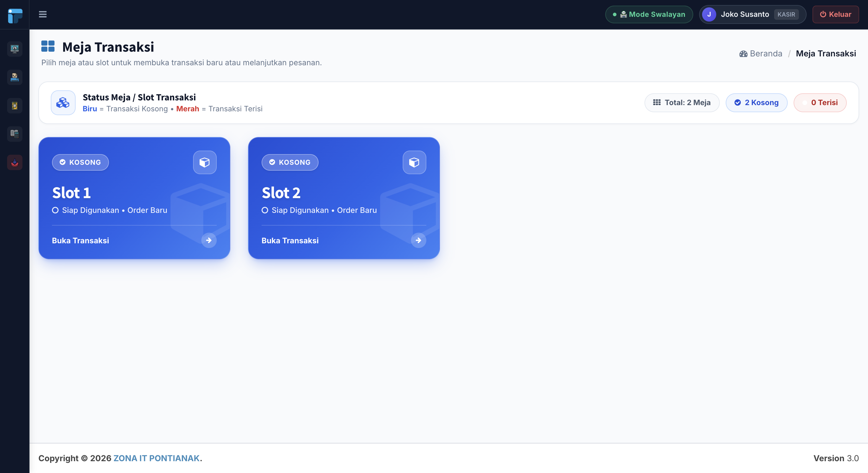This screenshot has width=868, height=473.
Task: Open the hamburger sidebar menu
Action: coord(43,14)
